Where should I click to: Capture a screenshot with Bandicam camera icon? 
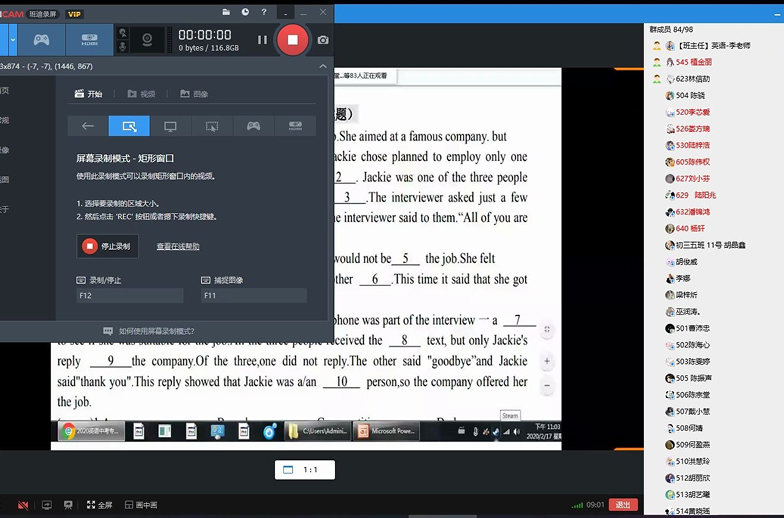pyautogui.click(x=323, y=40)
